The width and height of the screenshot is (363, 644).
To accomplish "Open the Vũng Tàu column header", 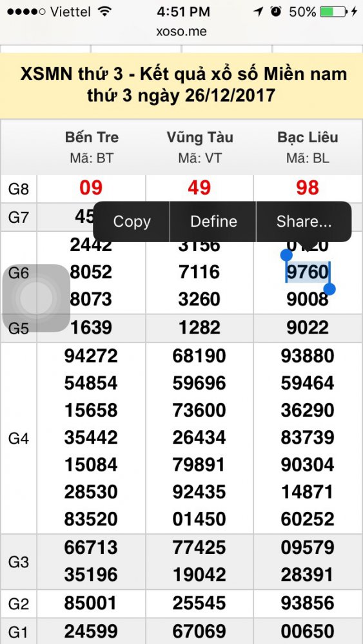I will (200, 147).
